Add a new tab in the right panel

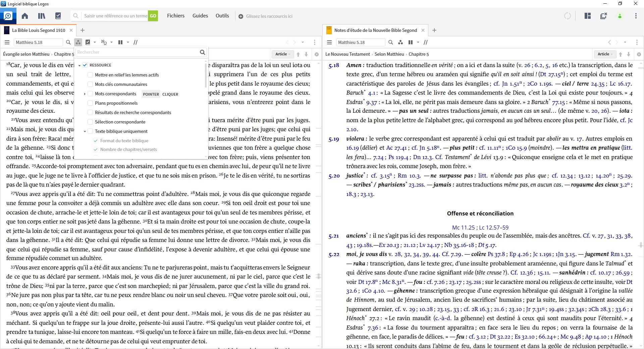tap(434, 30)
